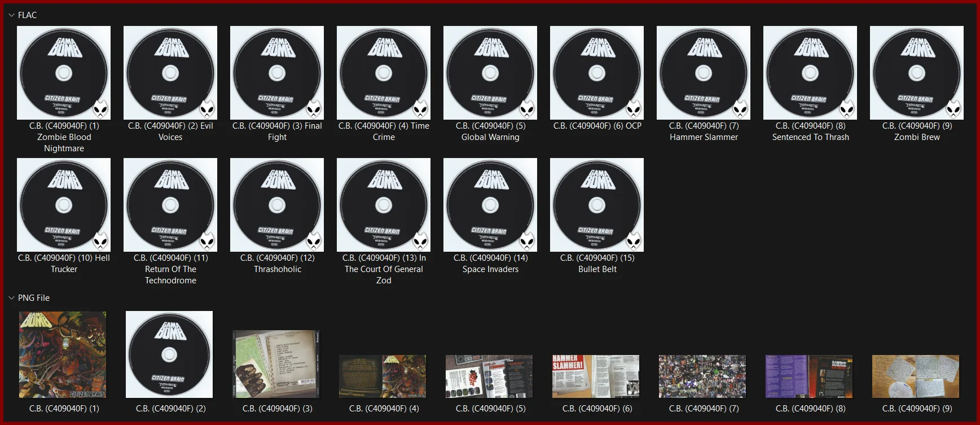The image size is (980, 425).
Task: Select the 'Space Invaders' file name
Action: point(491,264)
